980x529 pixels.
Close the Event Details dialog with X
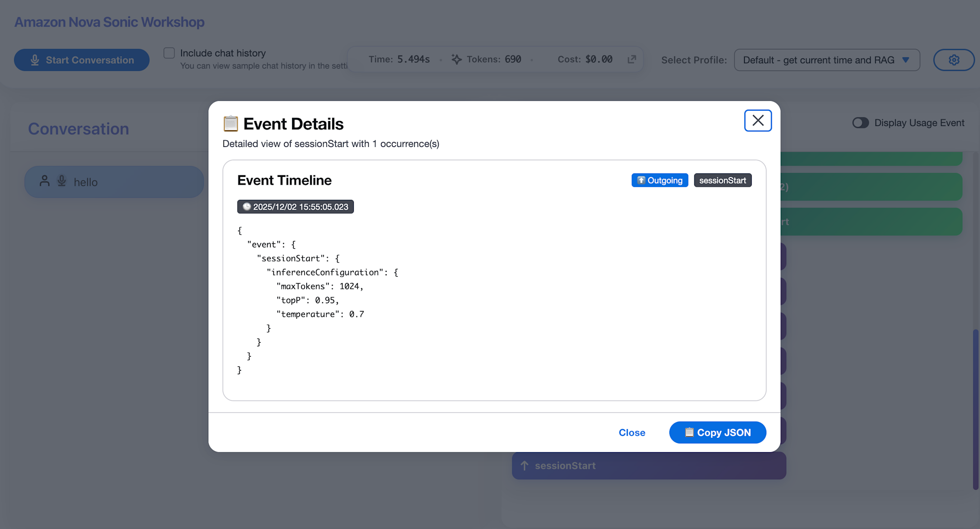click(758, 120)
